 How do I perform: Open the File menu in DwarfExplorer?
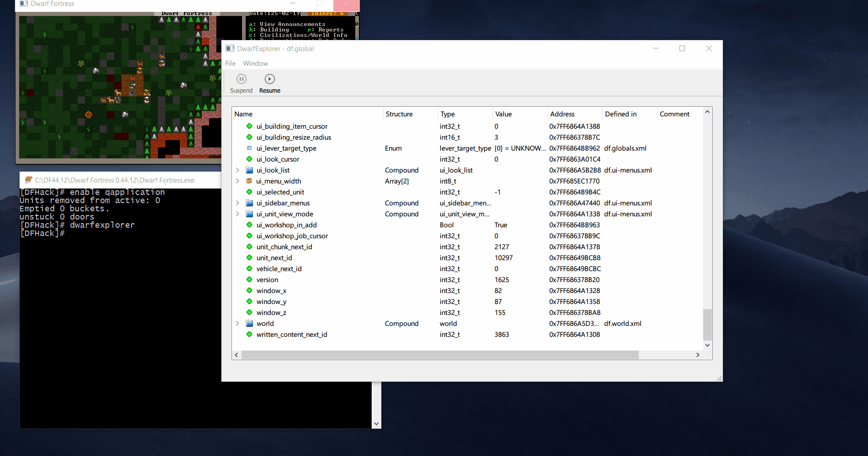tap(230, 63)
